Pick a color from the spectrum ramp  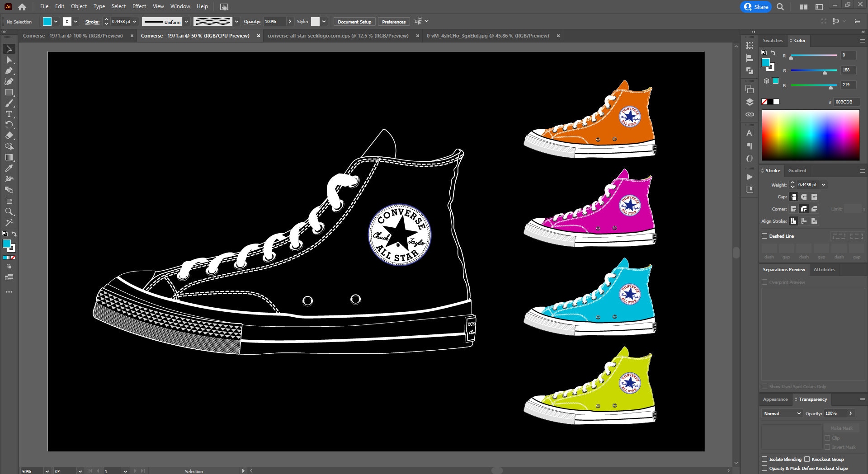(x=811, y=135)
